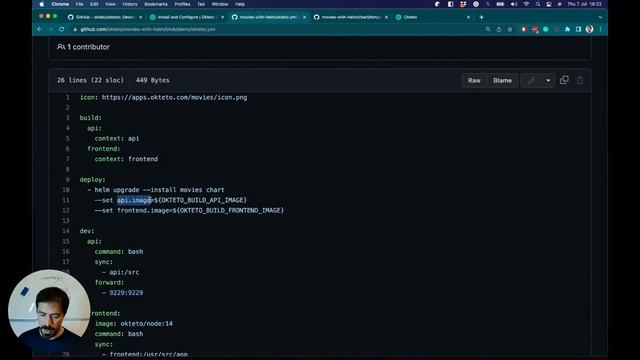640x360 pixels.
Task: Go back to the previous page
Action: click(40, 29)
